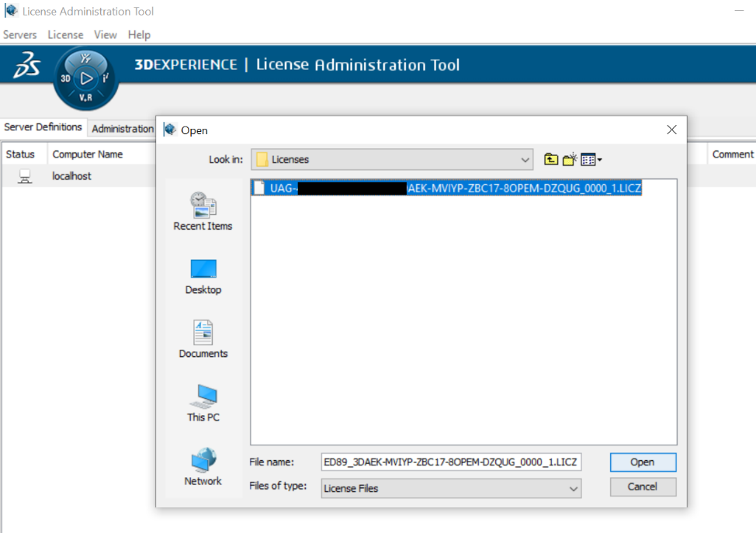Open This PC in the sidebar
This screenshot has width=756, height=533.
(x=203, y=403)
